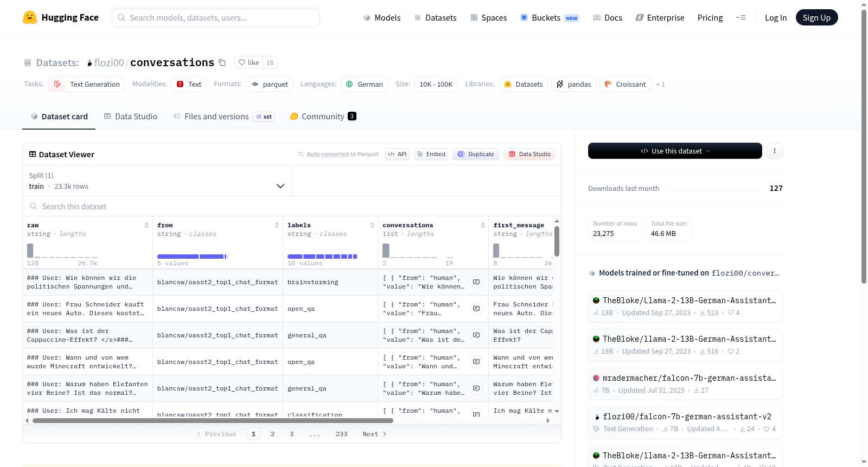Click the Sign Up button
This screenshot has height=467, width=868.
817,17
